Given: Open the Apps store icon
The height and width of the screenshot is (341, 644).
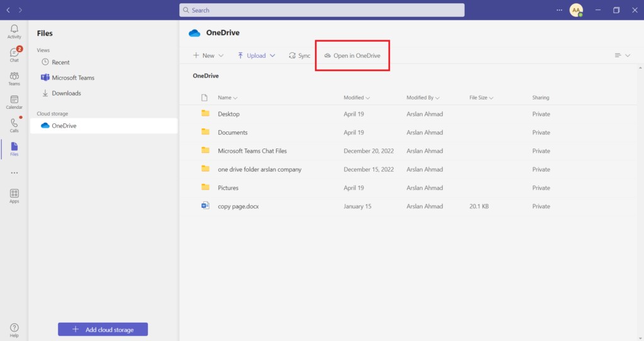Looking at the screenshot, I should tap(14, 196).
